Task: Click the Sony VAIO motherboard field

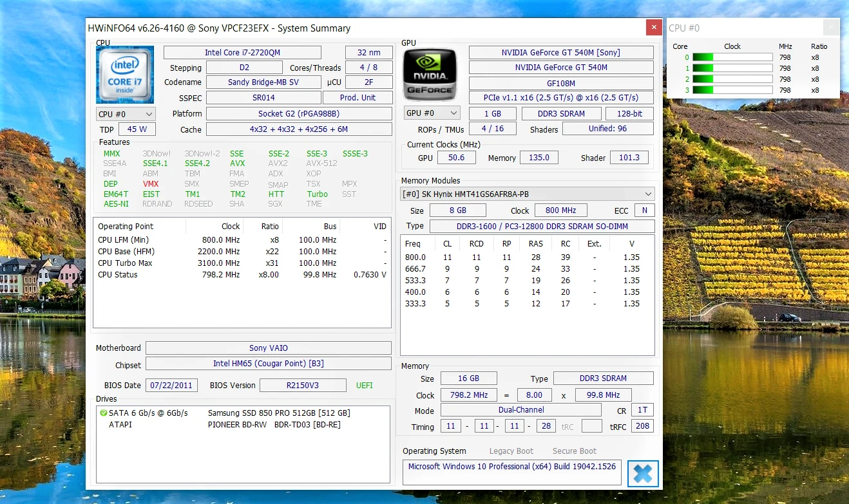Action: point(269,348)
